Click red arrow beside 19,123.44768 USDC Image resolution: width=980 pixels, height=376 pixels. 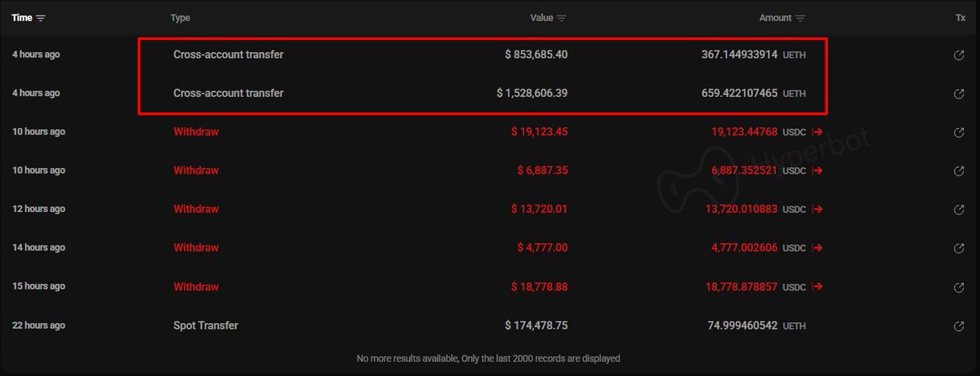pyautogui.click(x=817, y=132)
